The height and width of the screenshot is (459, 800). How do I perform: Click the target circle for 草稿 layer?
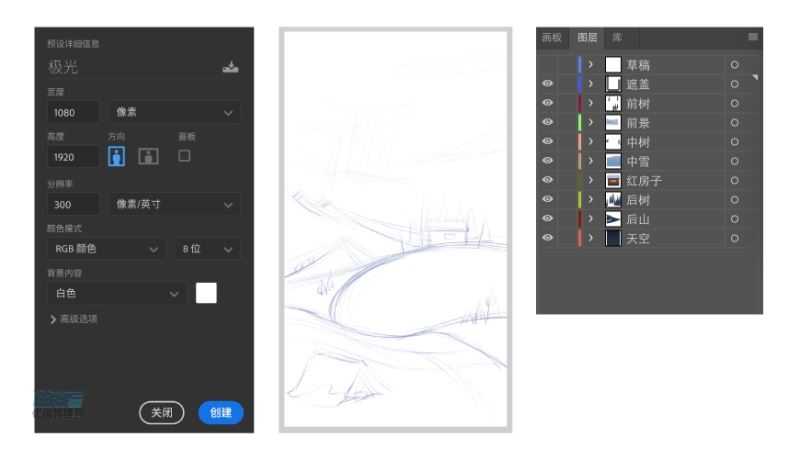tap(734, 65)
